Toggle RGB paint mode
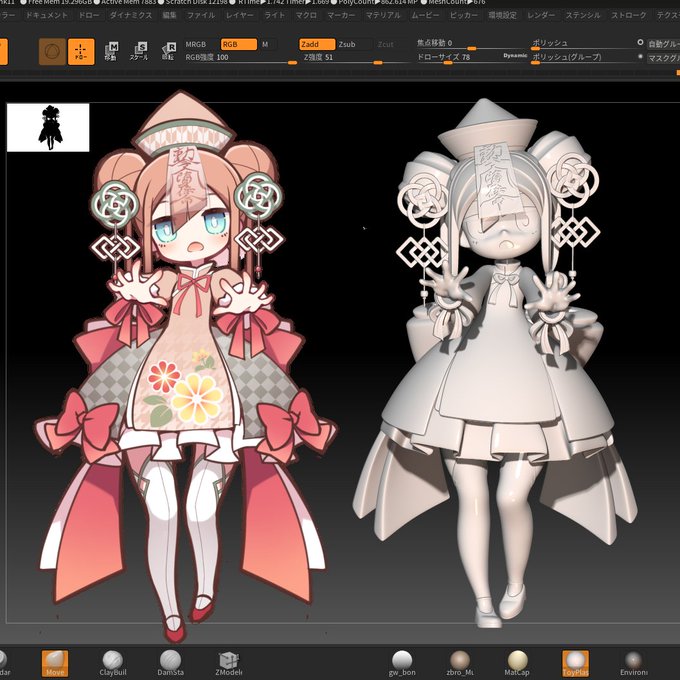 point(239,44)
